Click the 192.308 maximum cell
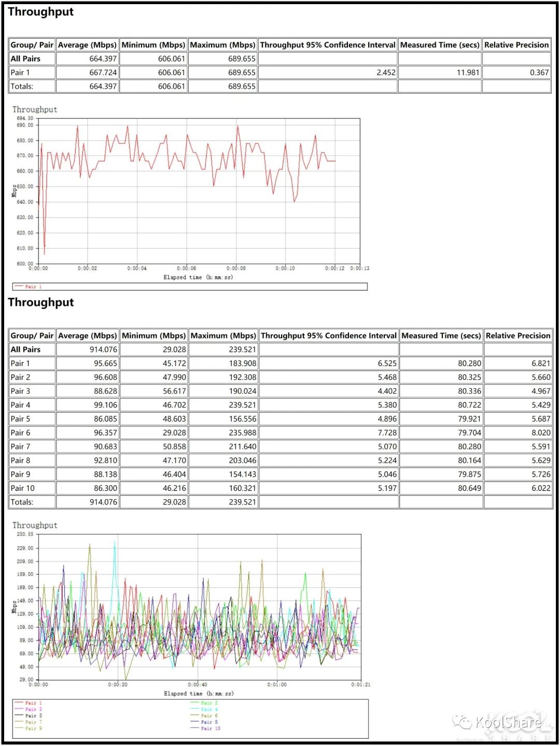 click(x=223, y=377)
